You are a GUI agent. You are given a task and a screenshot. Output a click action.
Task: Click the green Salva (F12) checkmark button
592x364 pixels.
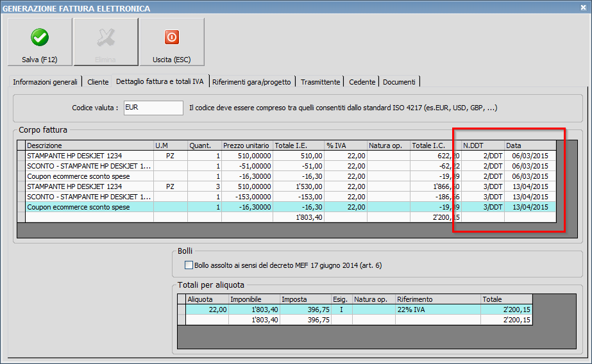pos(40,42)
